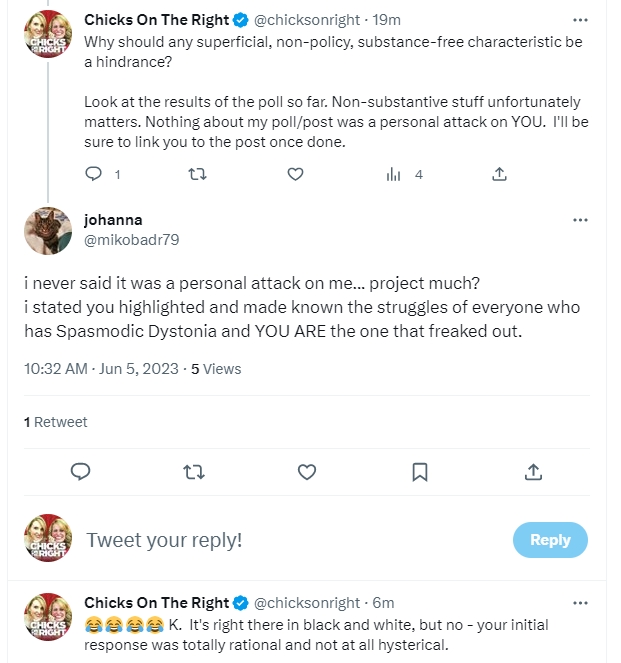Open johanna's cat profile picture
The width and height of the screenshot is (621, 663).
[48, 231]
